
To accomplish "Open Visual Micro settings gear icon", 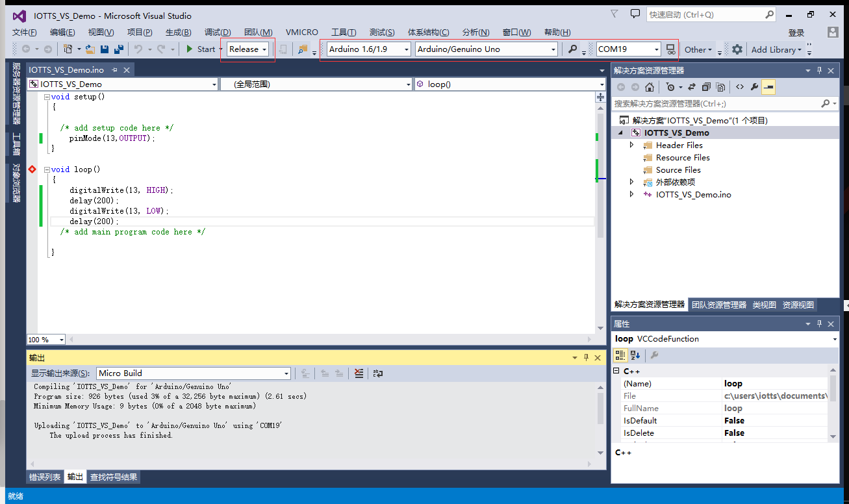I will 737,49.
